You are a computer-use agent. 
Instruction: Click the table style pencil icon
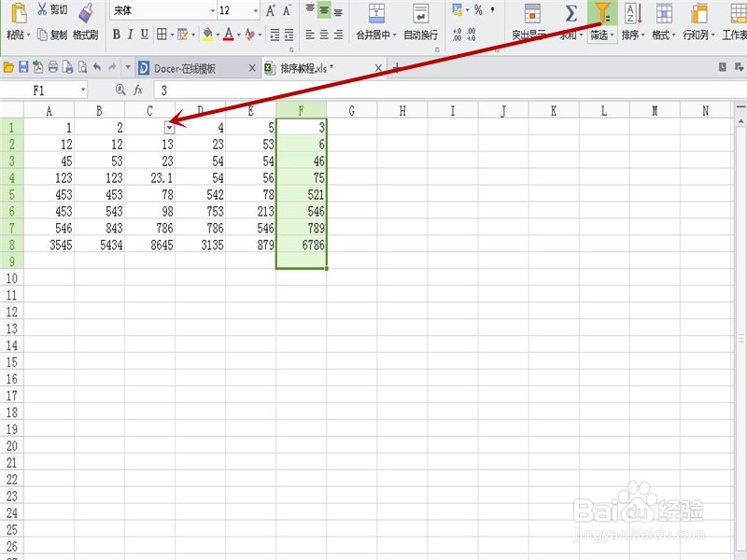(x=182, y=35)
